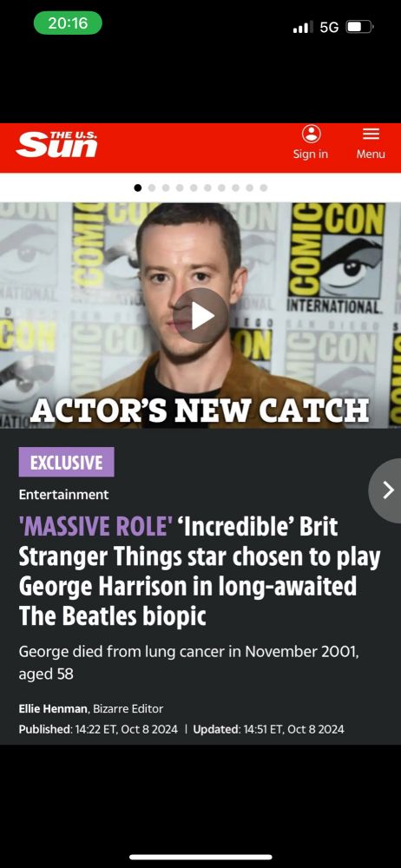Select the first carousel dot
The height and width of the screenshot is (868, 401).
click(138, 187)
